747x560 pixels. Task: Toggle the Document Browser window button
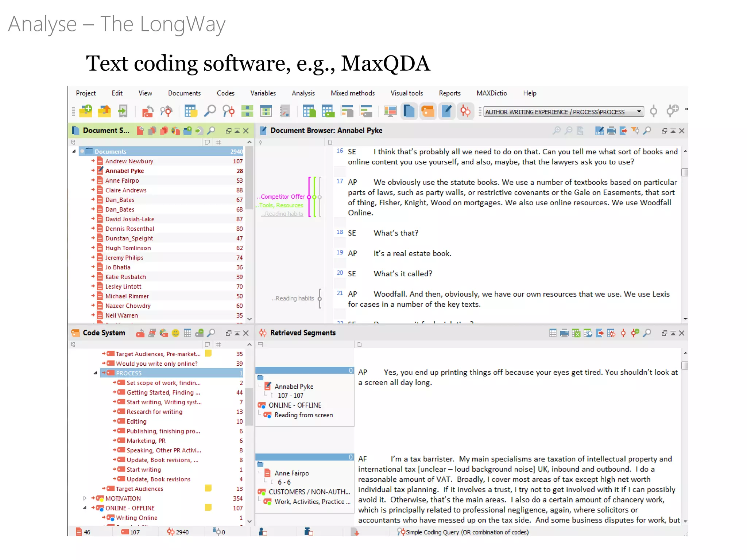pos(447,111)
